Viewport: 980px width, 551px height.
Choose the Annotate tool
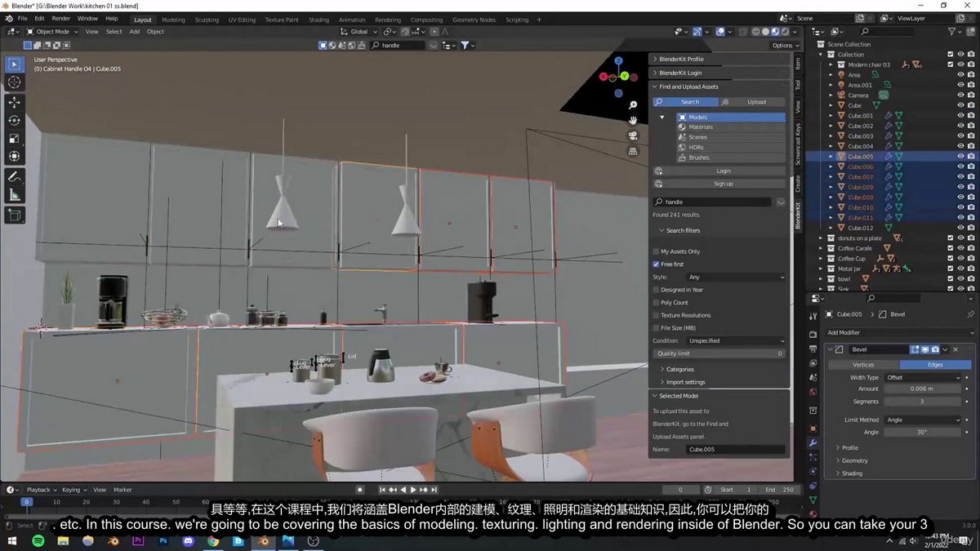click(15, 177)
